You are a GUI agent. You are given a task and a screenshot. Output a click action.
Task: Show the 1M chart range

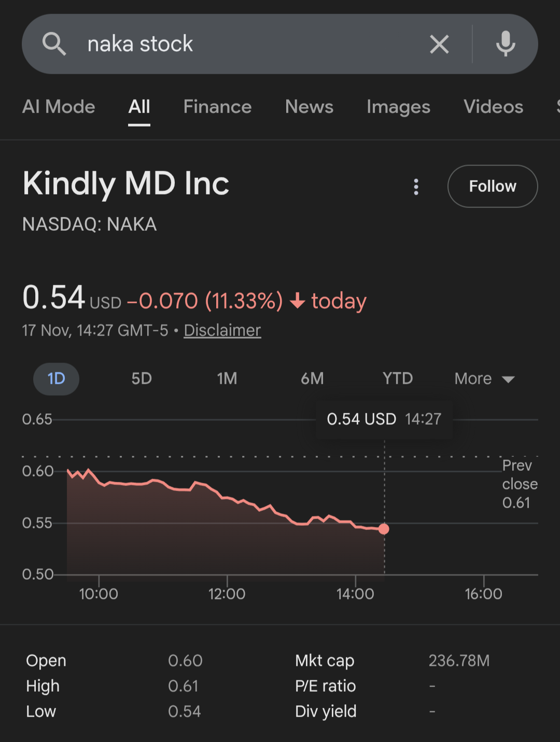click(x=227, y=379)
